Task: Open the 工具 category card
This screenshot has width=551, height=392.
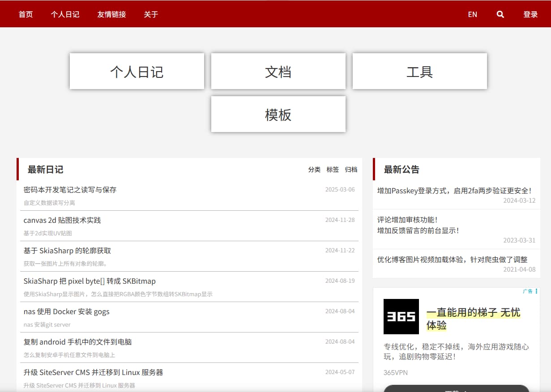Action: (419, 71)
